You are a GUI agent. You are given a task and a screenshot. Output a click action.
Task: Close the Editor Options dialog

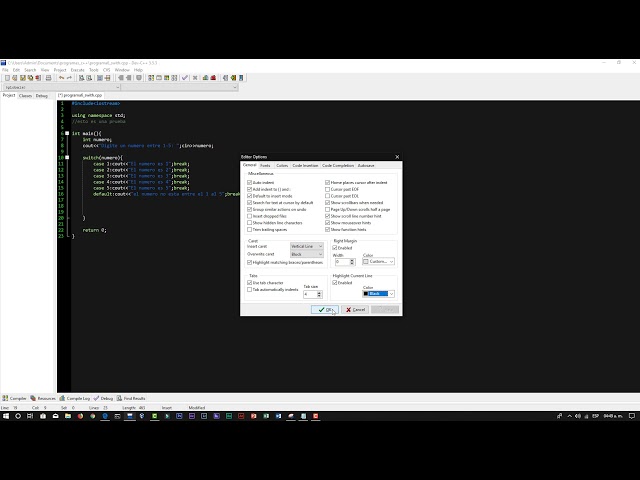tap(397, 157)
